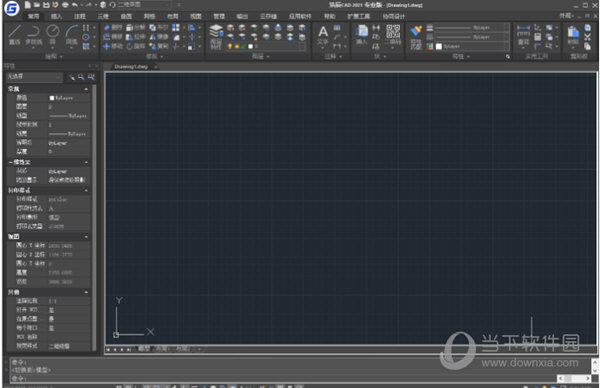Click the Cut scissors icon in clipboard panel
Viewport: 600px width, 388px height.
[588, 37]
